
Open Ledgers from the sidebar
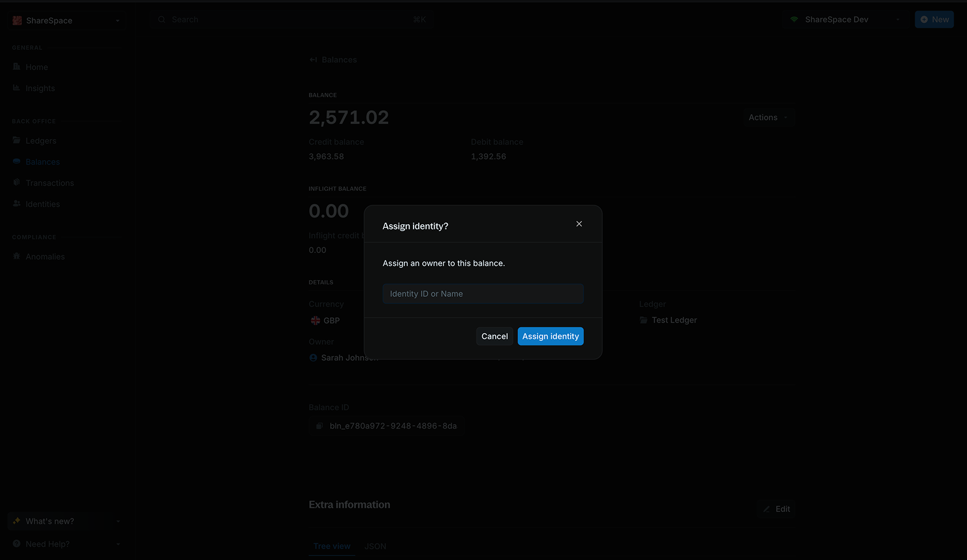coord(41,140)
